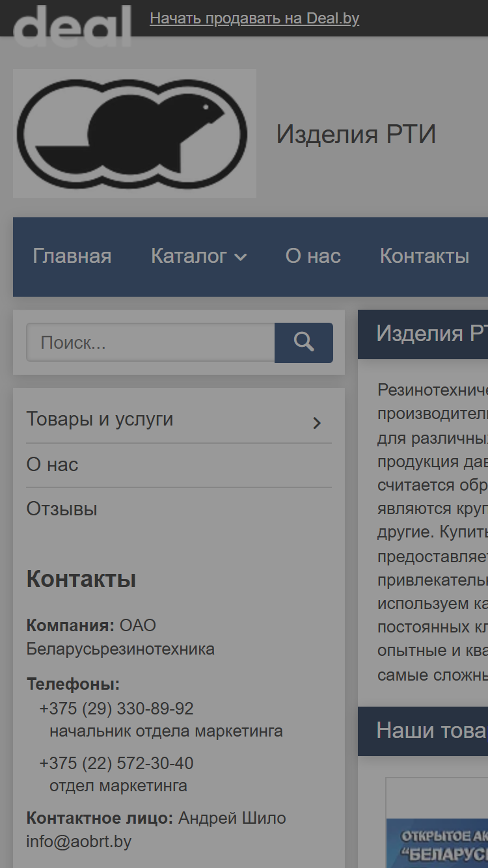Click the 'начальник отдела маркетинга' label
The height and width of the screenshot is (868, 488).
166,731
